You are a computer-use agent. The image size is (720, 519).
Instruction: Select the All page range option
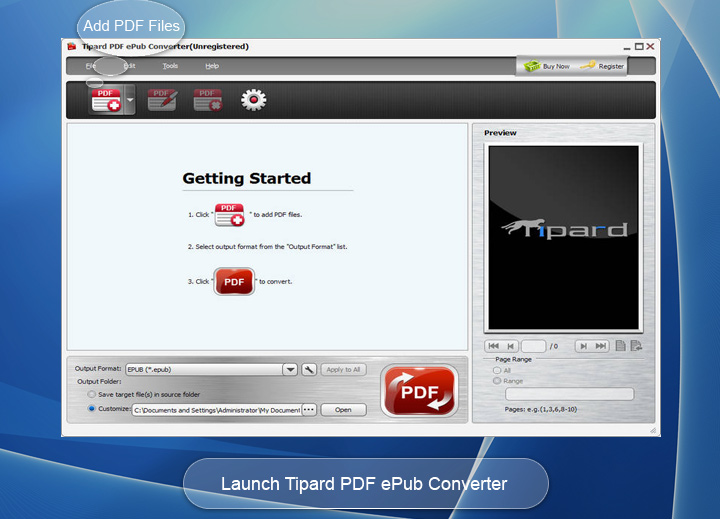pos(497,370)
